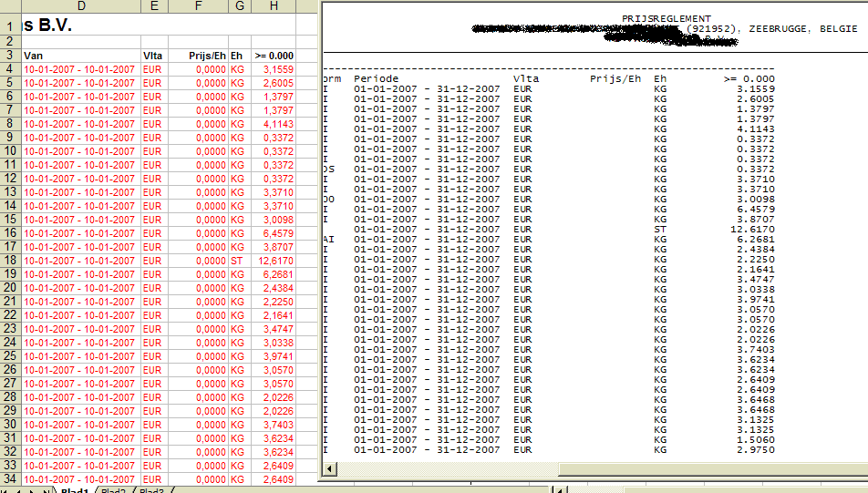
Task: Click the left scroll arrow in report window
Action: click(x=329, y=469)
